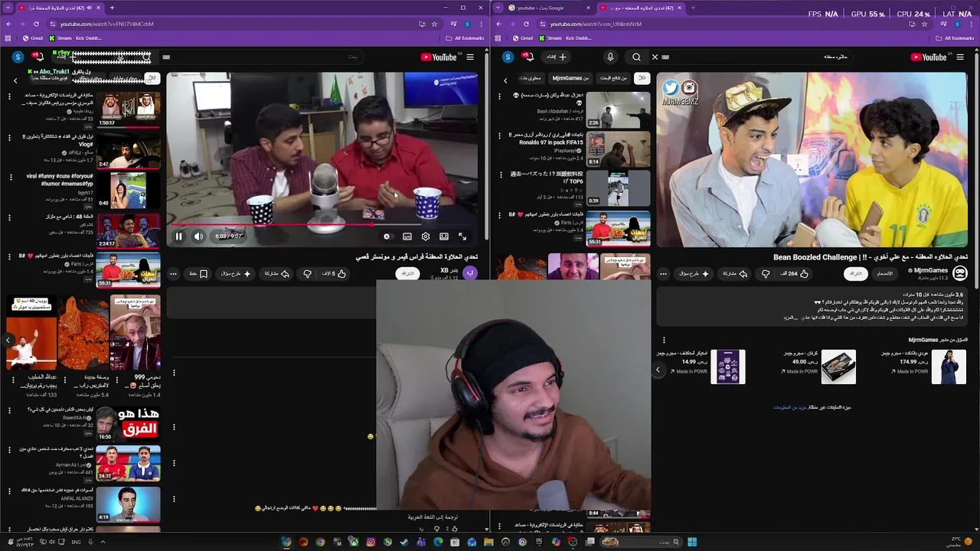Open 16:50 video thumbnail in left sidebar

tap(128, 423)
